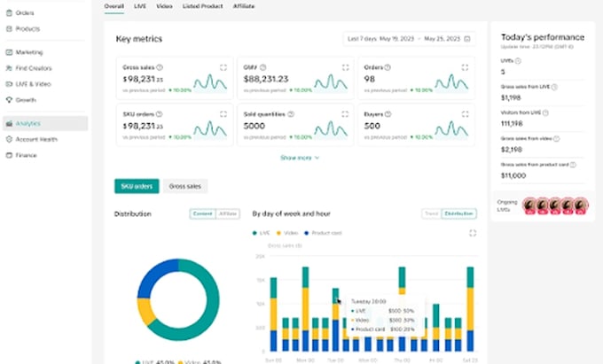Toggle the Video legend item in bar chart
The height and width of the screenshot is (364, 603).
(x=287, y=233)
